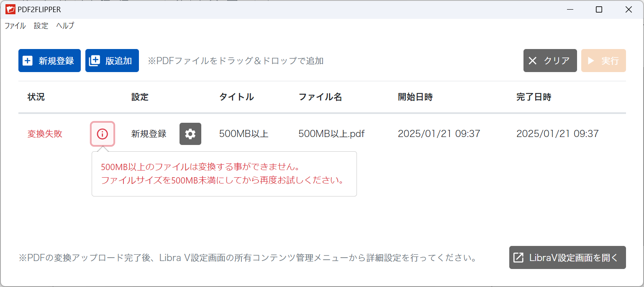Click the 状況 column header
This screenshot has height=287, width=644.
click(x=36, y=97)
